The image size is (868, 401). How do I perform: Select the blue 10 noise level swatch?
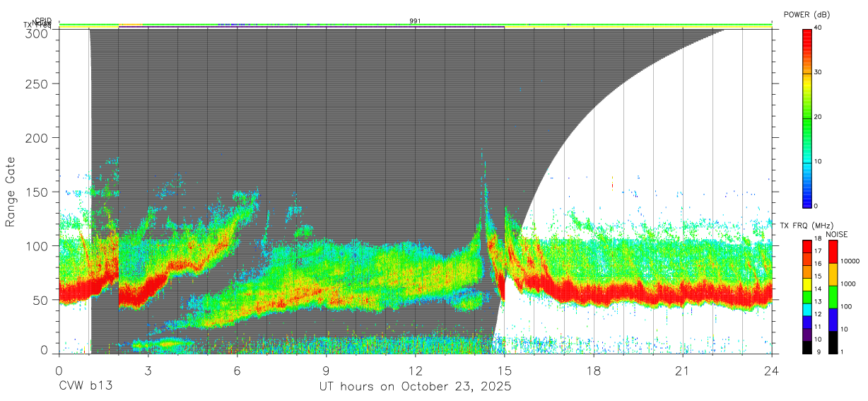pyautogui.click(x=833, y=320)
